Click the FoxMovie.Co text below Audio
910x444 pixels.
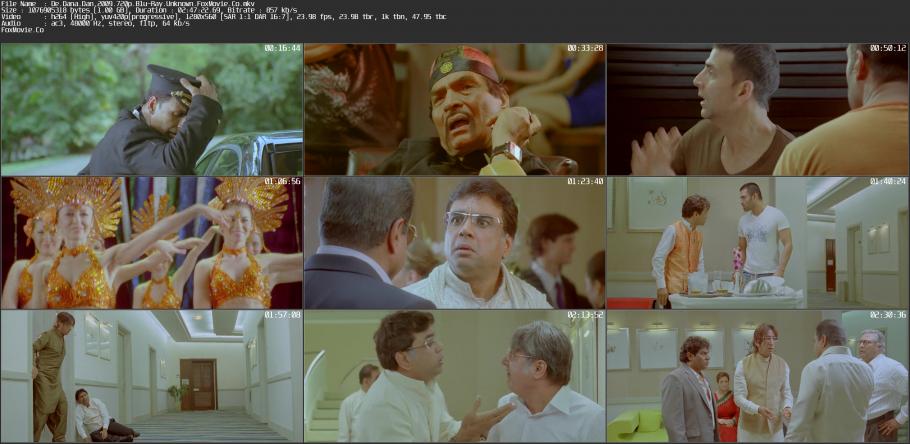(23, 30)
